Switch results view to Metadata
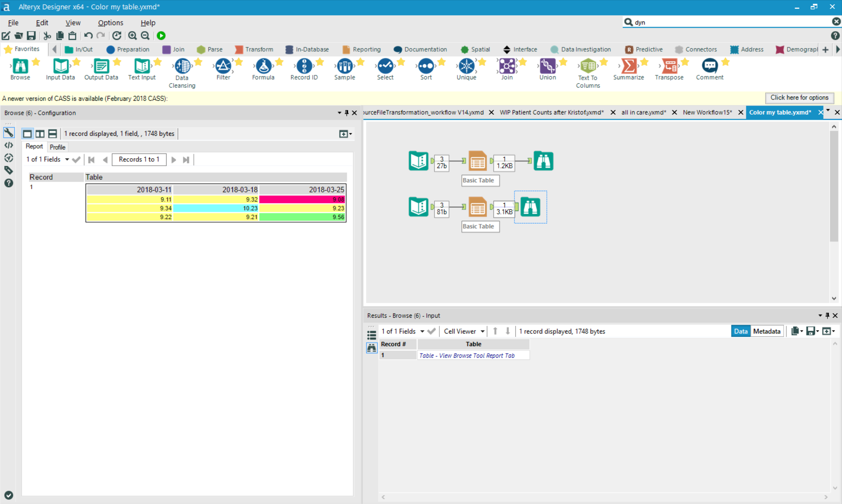 (x=767, y=331)
